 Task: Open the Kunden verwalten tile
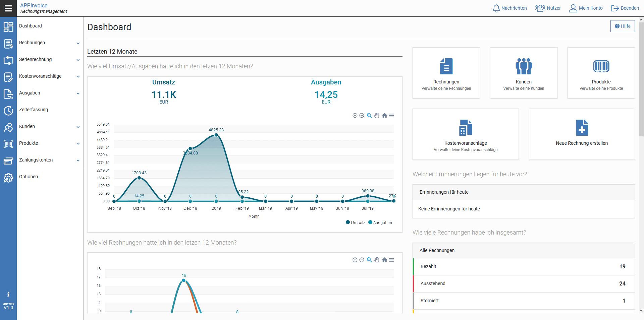point(524,73)
